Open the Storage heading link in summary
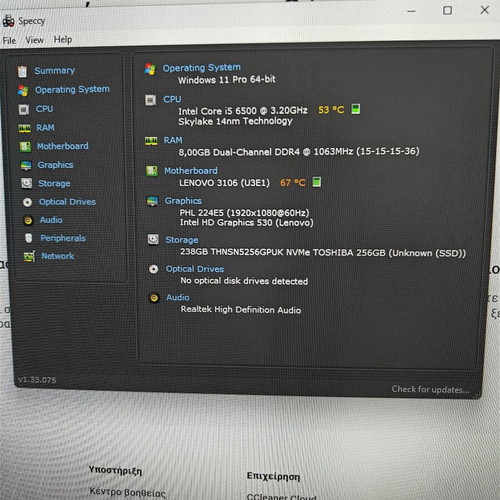Viewport: 500px width, 500px height. [182, 240]
